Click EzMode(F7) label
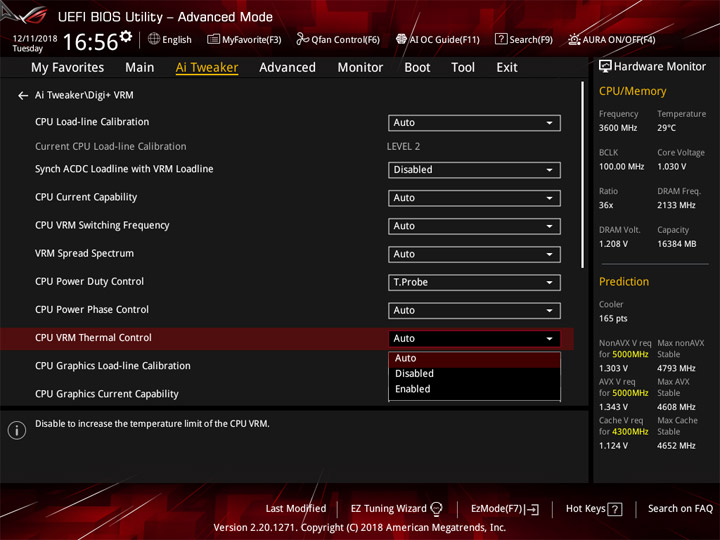Image resolution: width=720 pixels, height=540 pixels. [x=497, y=509]
